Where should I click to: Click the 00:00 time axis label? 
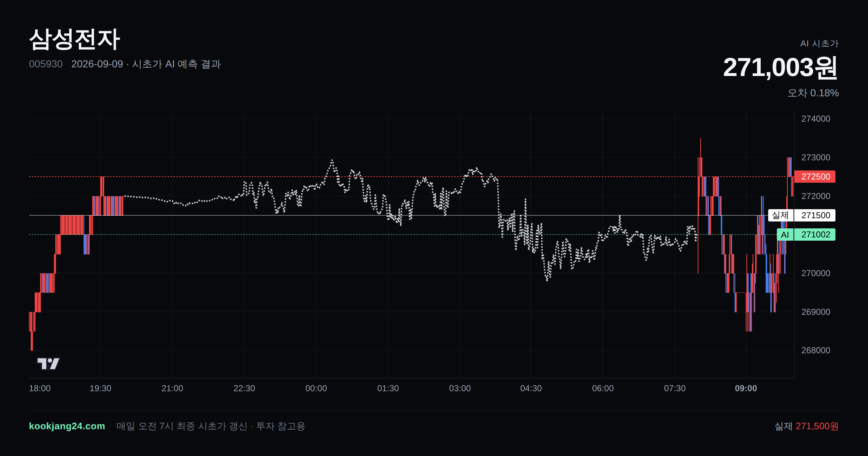click(x=316, y=388)
